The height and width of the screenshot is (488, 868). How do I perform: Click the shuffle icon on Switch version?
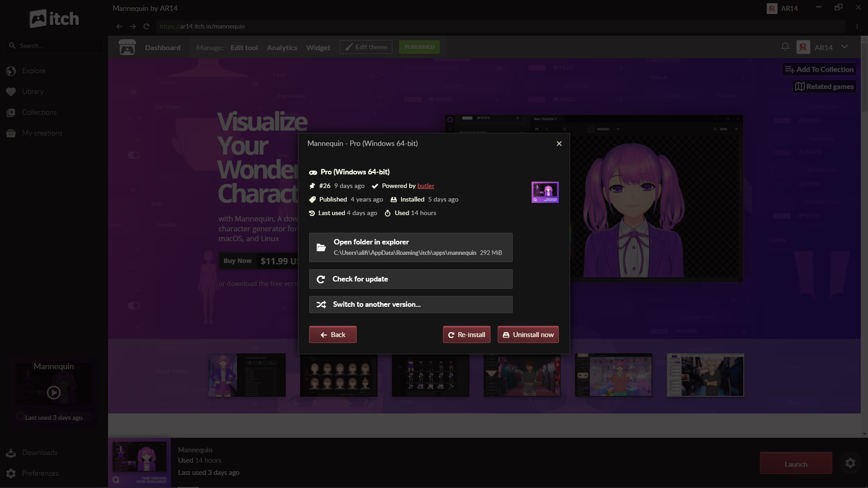coord(321,305)
